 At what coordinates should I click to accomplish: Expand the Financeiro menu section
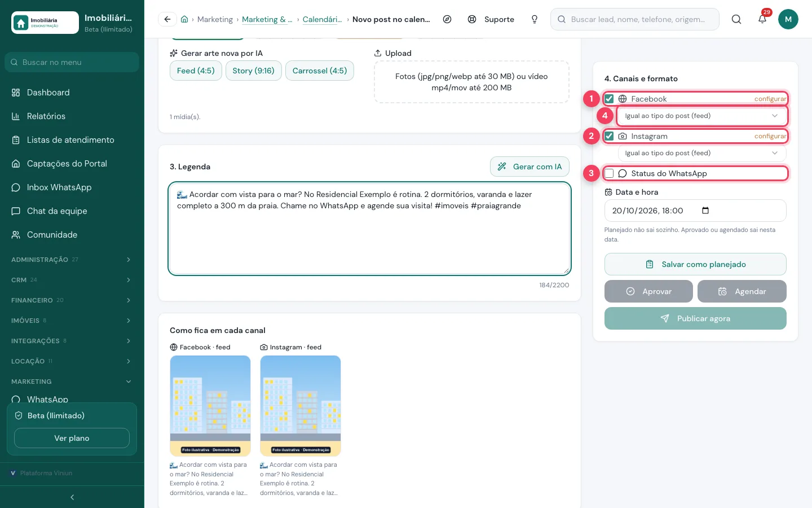tap(72, 300)
